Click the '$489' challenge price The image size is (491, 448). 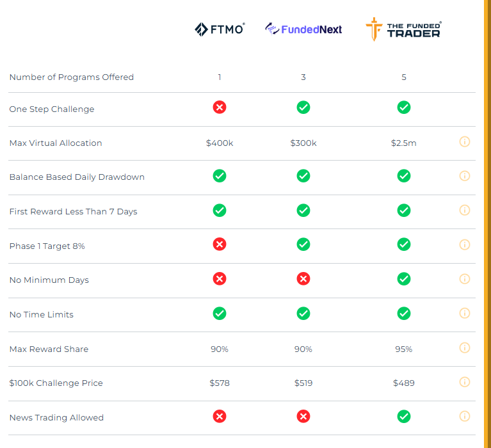click(x=404, y=383)
